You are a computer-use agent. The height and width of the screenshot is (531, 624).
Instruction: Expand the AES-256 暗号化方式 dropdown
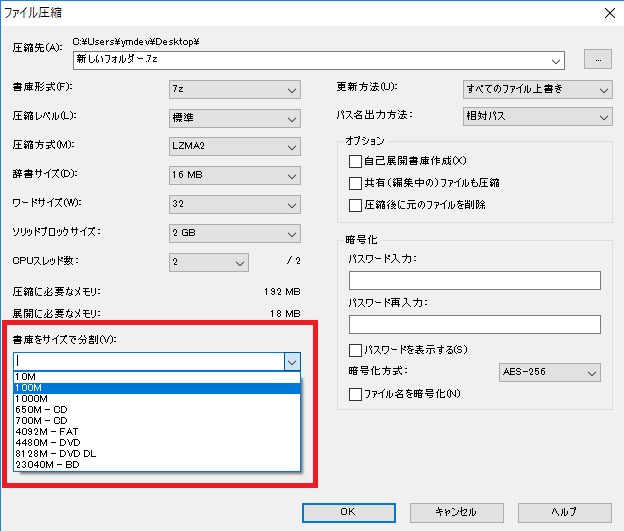[x=549, y=373]
